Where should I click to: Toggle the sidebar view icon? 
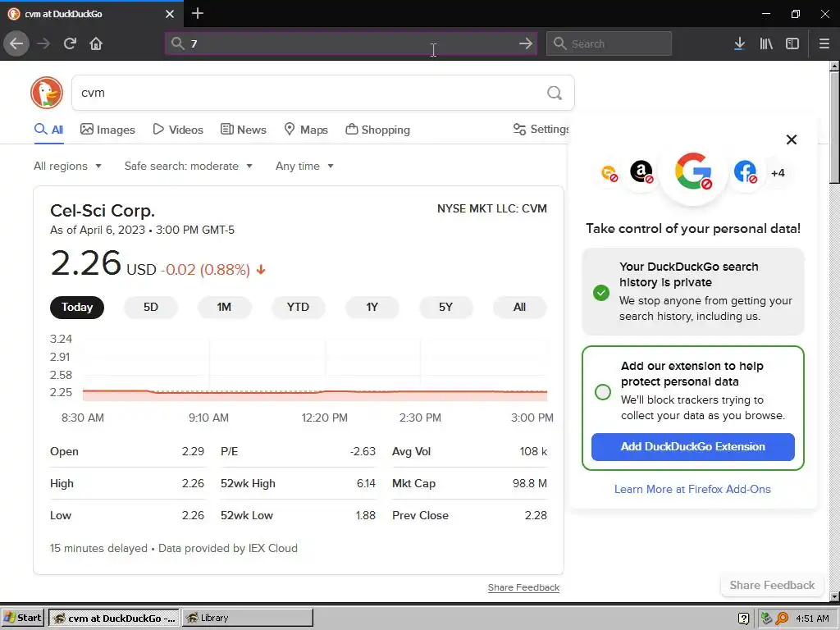pyautogui.click(x=792, y=43)
